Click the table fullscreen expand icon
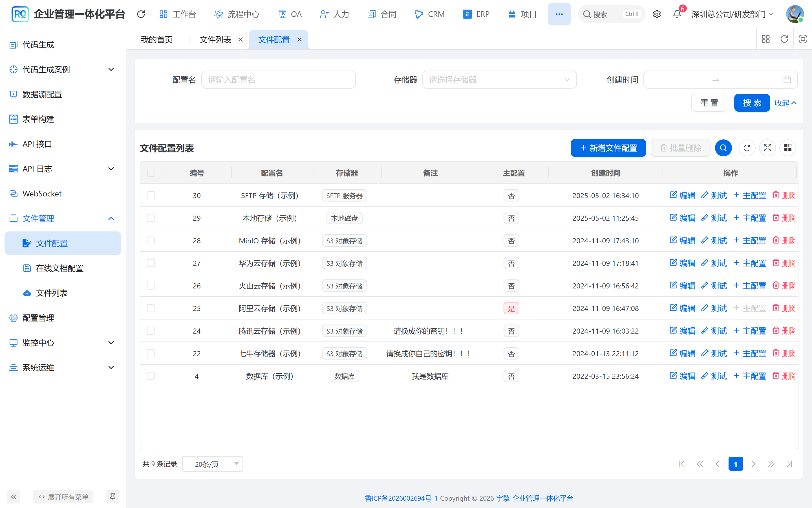Screen dimensions: 812x508 pos(767,148)
